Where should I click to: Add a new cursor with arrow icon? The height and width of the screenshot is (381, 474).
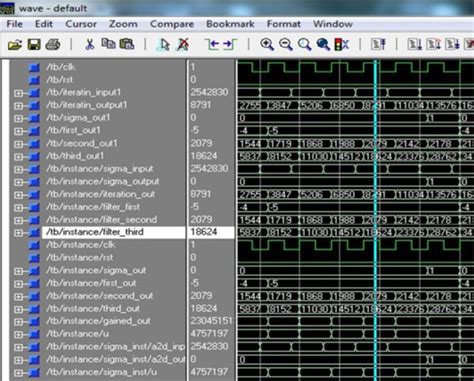click(163, 44)
